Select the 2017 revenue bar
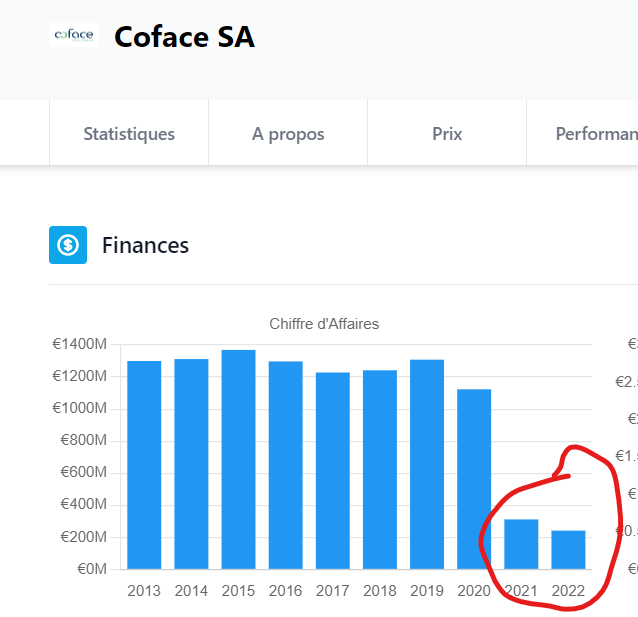 point(333,470)
